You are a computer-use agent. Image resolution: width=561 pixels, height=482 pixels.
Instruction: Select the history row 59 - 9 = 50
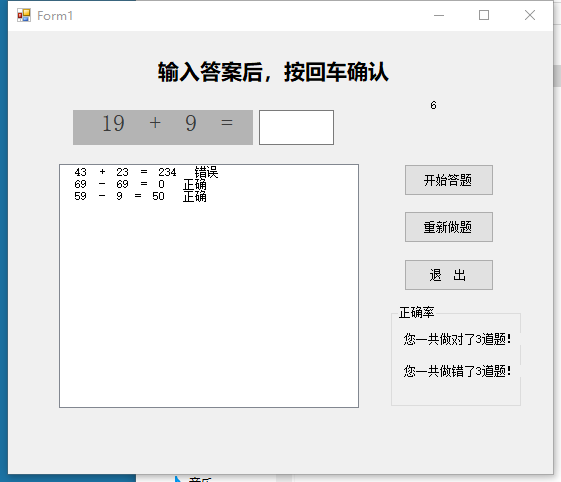pyautogui.click(x=140, y=196)
